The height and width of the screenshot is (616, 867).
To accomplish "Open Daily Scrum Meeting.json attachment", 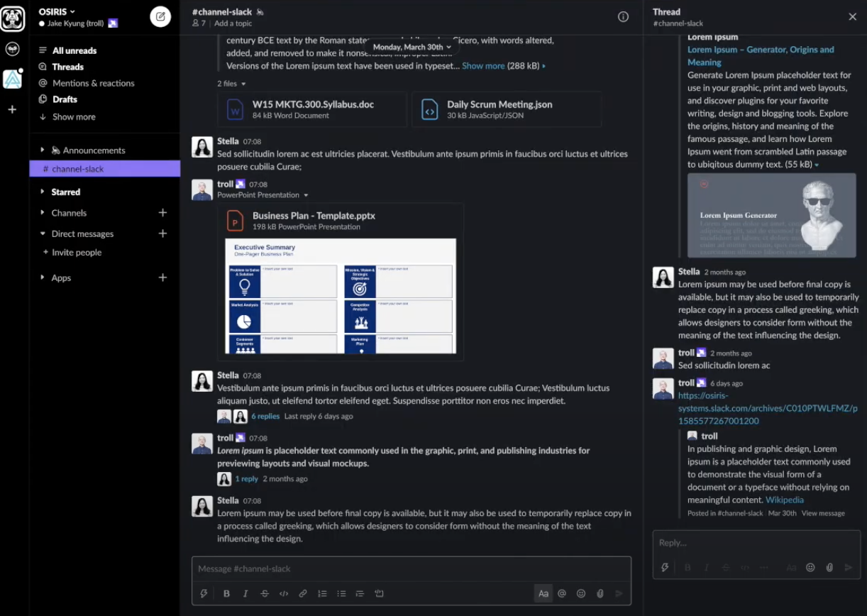I will [507, 109].
